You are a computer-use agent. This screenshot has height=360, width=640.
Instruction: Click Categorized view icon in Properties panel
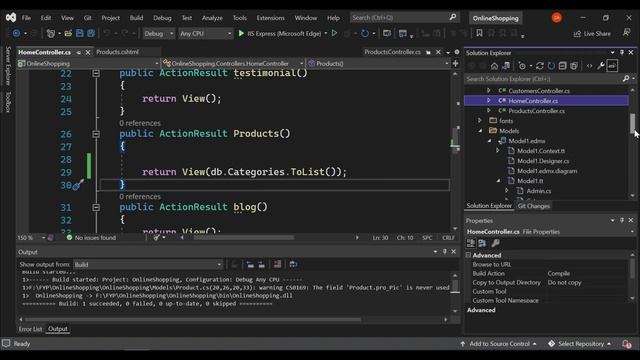471,243
